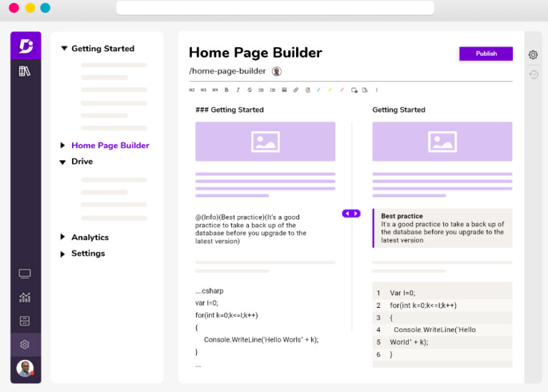The width and height of the screenshot is (548, 392).
Task: Apply bold formatting from editor toolbar
Action: tap(227, 90)
